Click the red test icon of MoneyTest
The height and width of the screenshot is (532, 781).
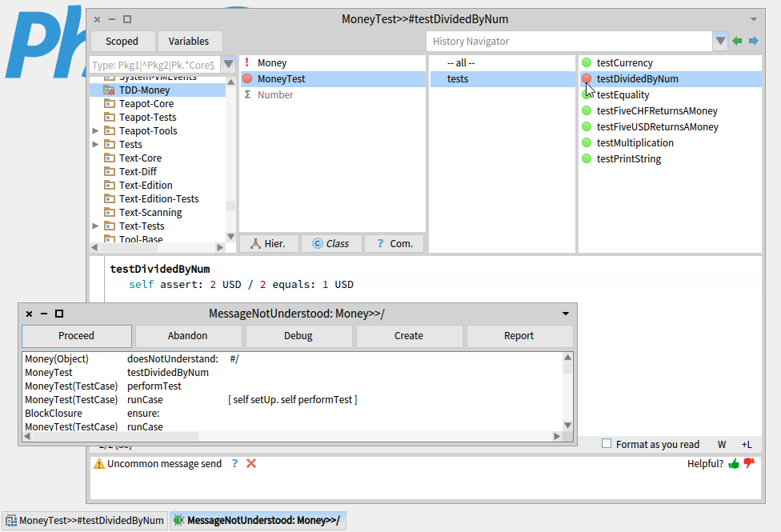tap(247, 78)
